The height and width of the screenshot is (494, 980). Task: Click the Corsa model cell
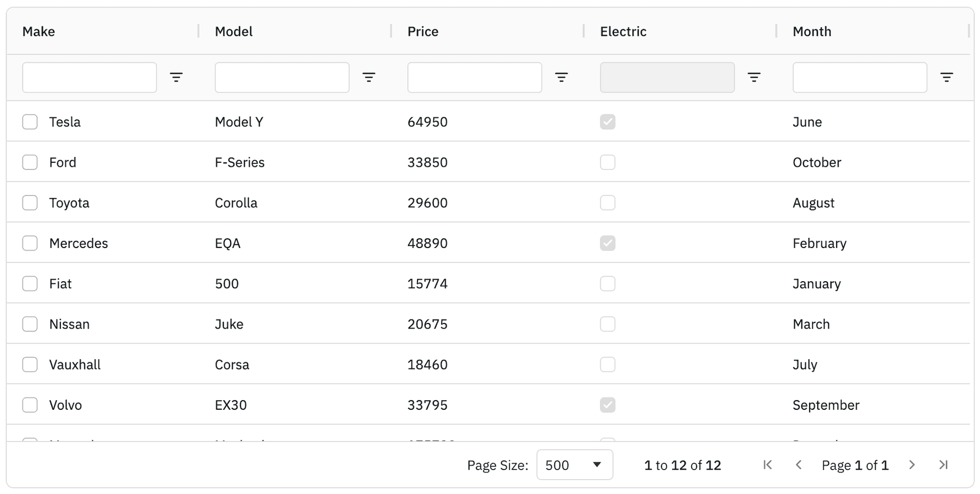click(x=232, y=364)
